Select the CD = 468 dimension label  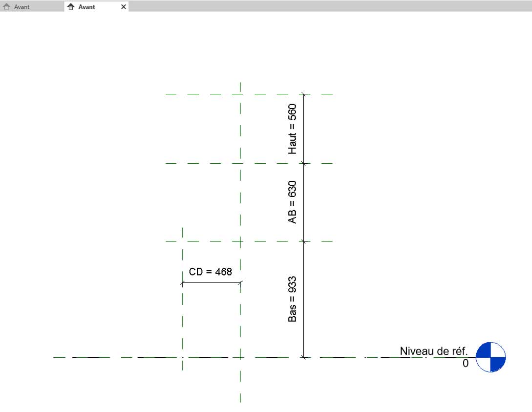pyautogui.click(x=211, y=272)
